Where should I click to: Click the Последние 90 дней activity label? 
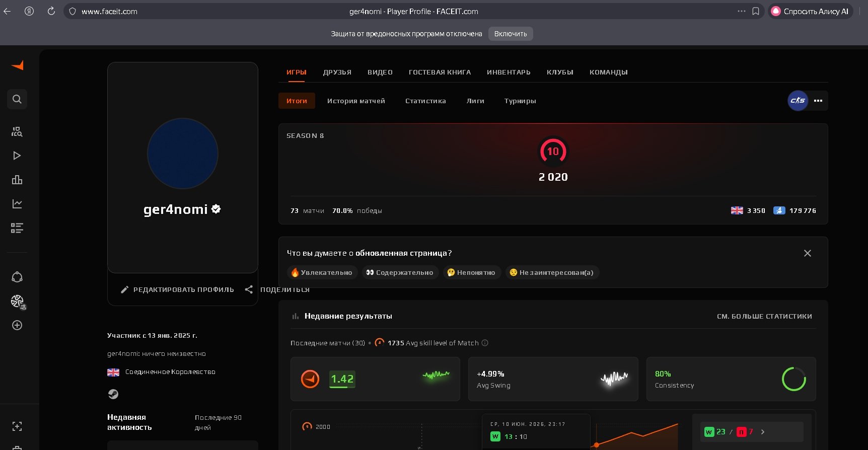218,422
